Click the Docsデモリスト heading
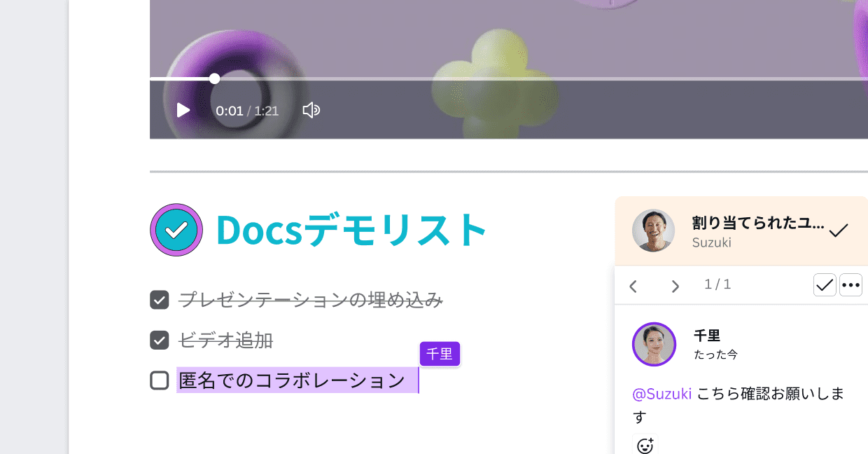Viewport: 868px width, 454px height. click(x=351, y=230)
